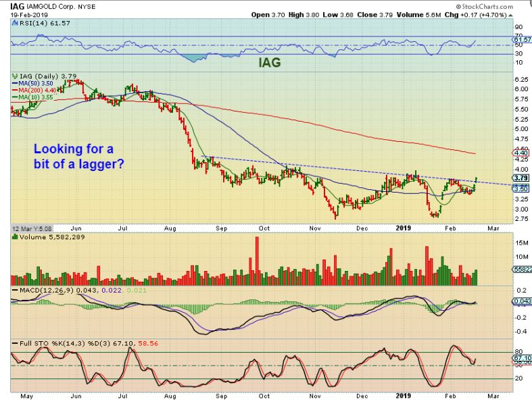Click the RSI(14) indicator icon
The width and height of the screenshot is (532, 400).
click(15, 24)
